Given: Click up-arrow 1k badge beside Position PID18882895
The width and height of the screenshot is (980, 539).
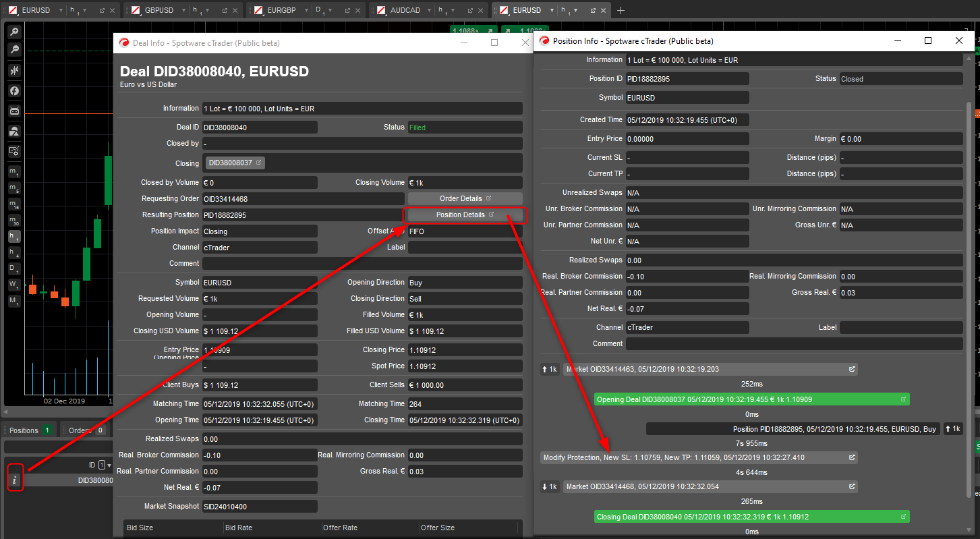Looking at the screenshot, I should click(x=952, y=429).
